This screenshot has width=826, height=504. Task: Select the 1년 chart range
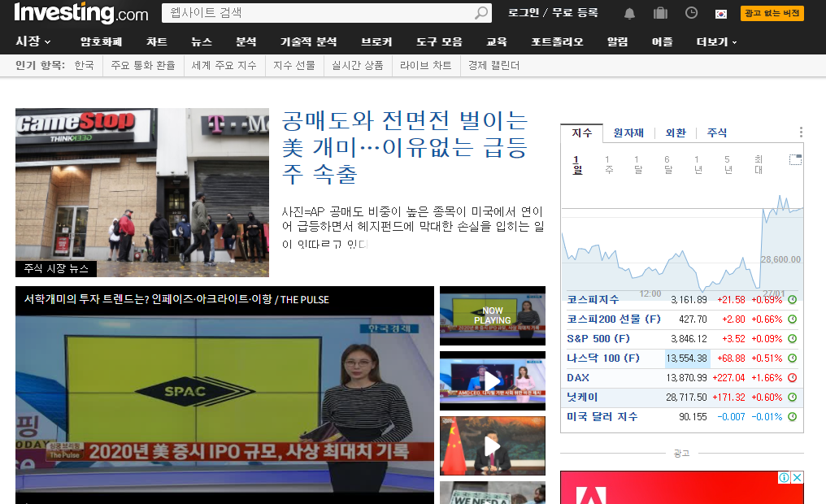point(698,164)
